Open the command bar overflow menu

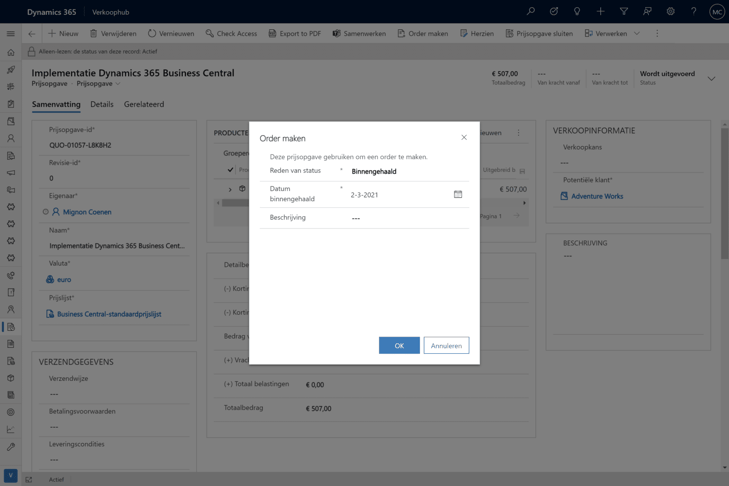coord(657,33)
